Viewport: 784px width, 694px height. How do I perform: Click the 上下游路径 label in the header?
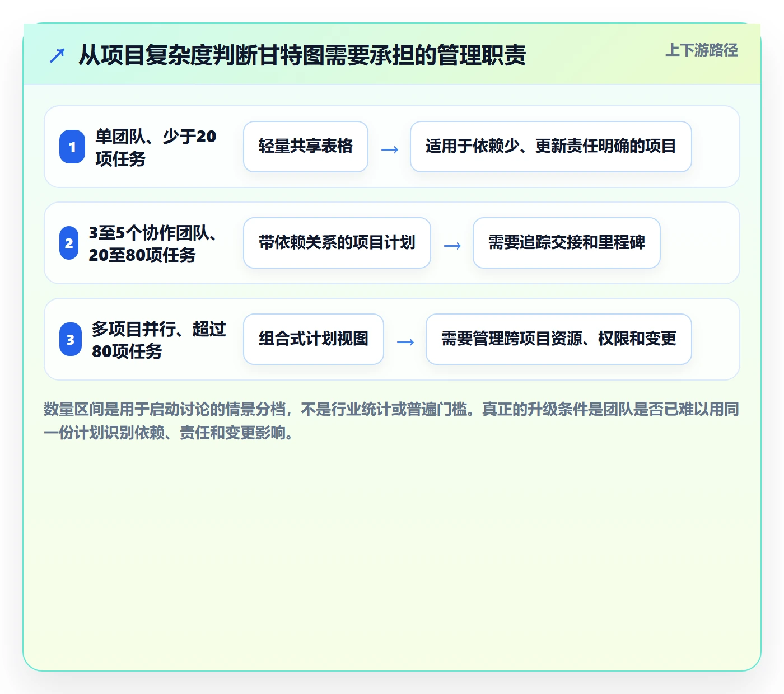701,50
